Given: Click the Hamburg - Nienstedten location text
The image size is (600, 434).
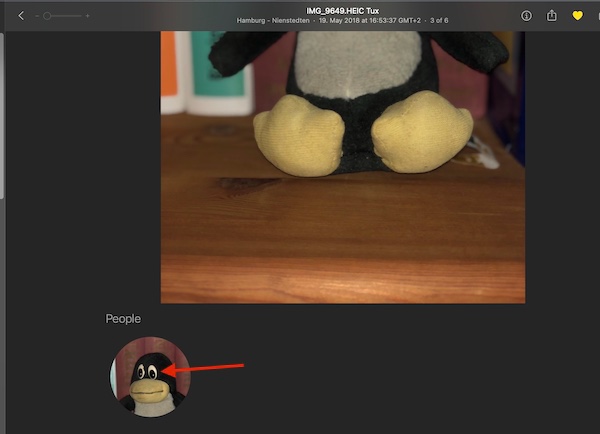Looking at the screenshot, I should click(273, 21).
